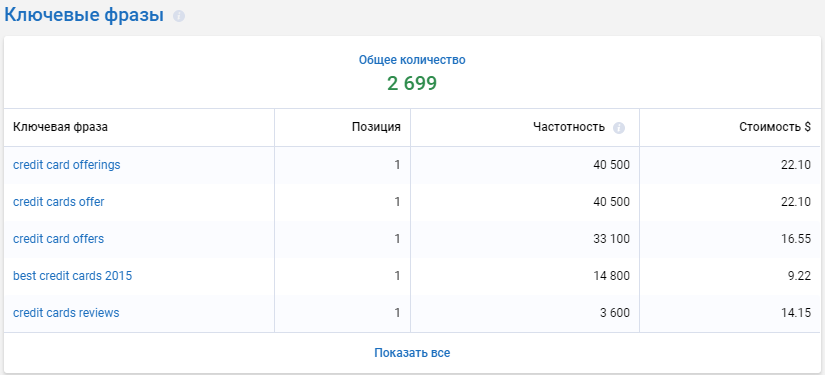Screen dimensions: 825x375
Task: Select position 1 for credit card offerings
Action: point(397,165)
